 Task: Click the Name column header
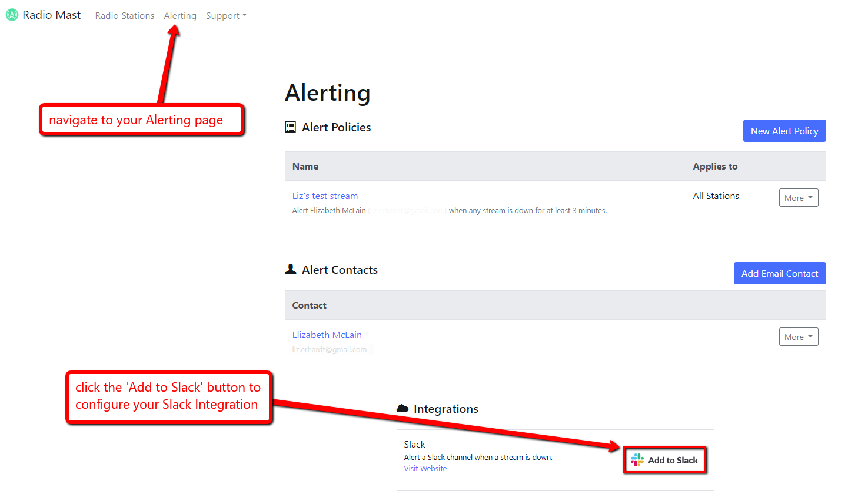[305, 167]
